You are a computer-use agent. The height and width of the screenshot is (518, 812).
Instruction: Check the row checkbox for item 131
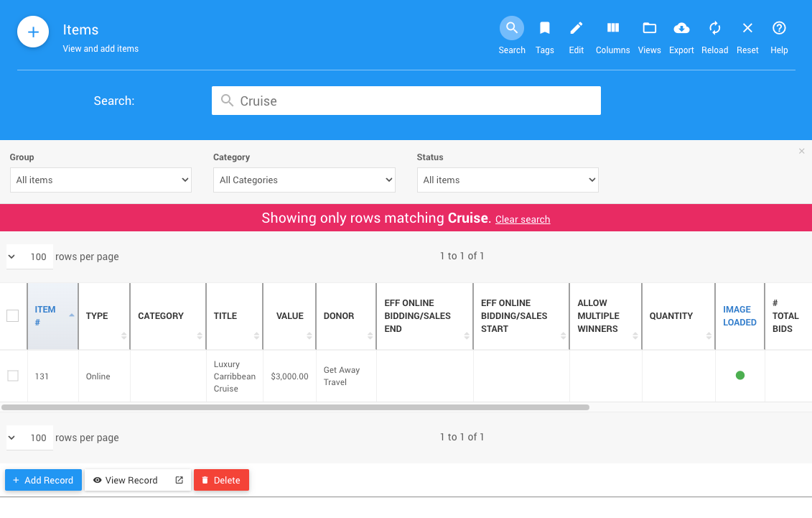[13, 376]
